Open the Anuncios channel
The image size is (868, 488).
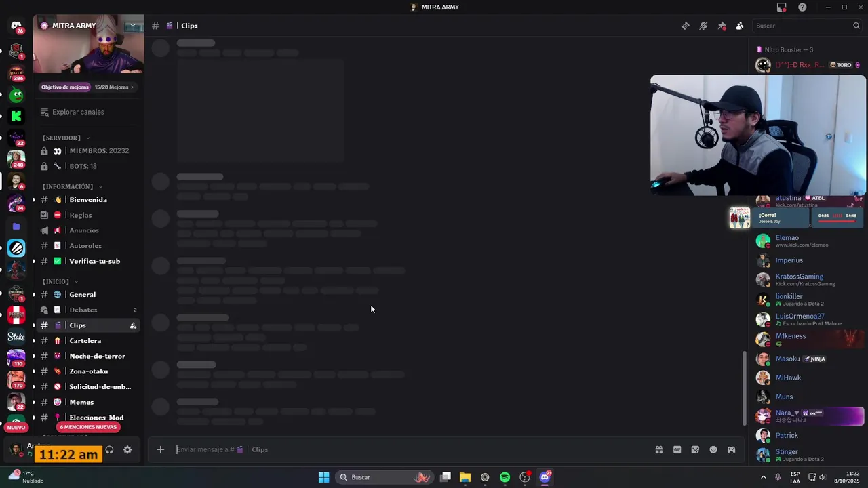[x=88, y=230]
